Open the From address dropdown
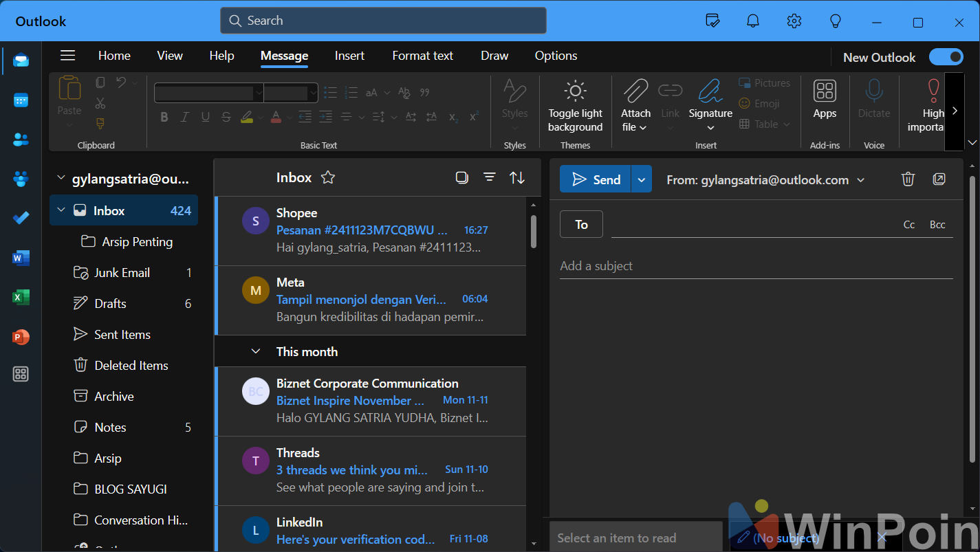The width and height of the screenshot is (980, 552). click(860, 180)
